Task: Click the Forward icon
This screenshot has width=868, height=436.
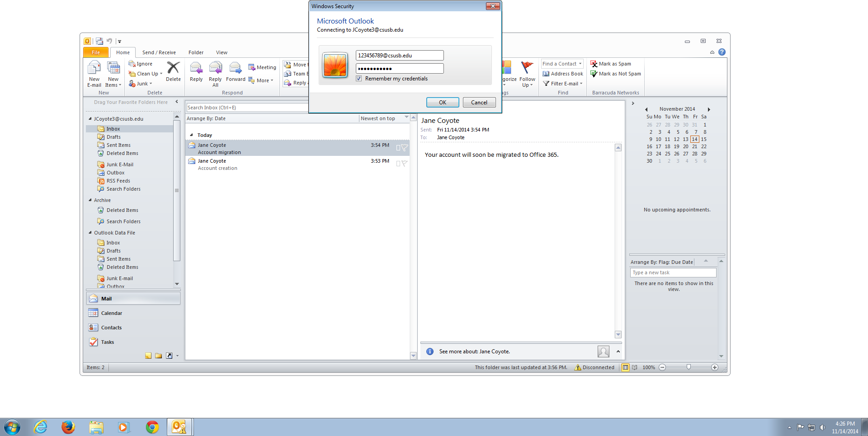Action: tap(236, 68)
